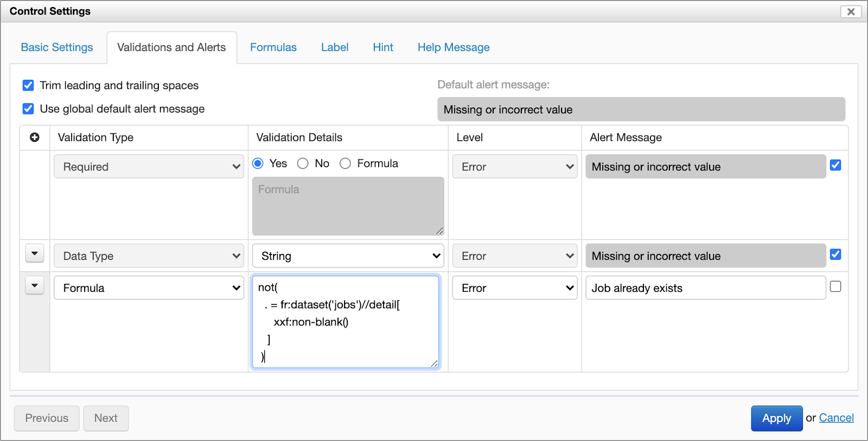
Task: Open the String data type dropdown
Action: point(348,256)
